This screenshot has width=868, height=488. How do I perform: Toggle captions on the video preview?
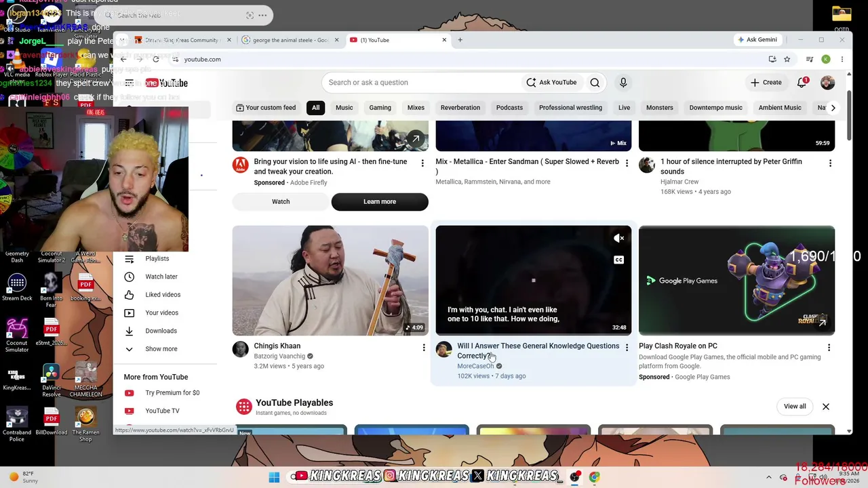click(618, 260)
